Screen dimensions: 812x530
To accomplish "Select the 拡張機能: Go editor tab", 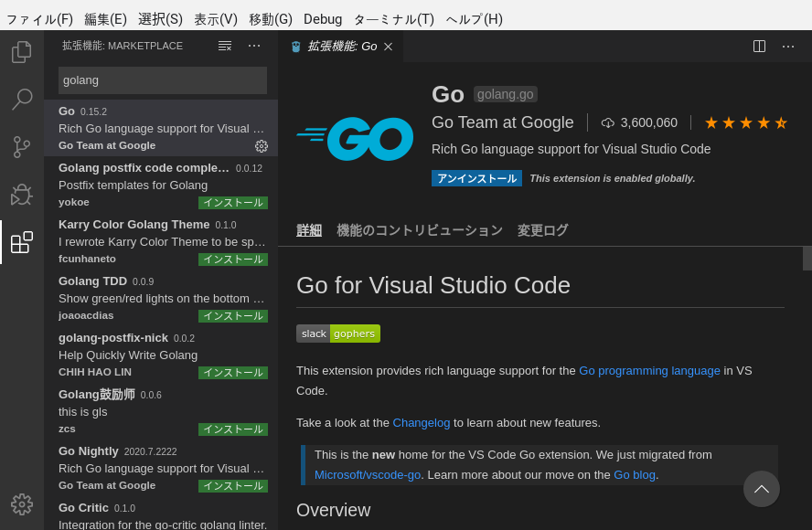I will click(341, 46).
